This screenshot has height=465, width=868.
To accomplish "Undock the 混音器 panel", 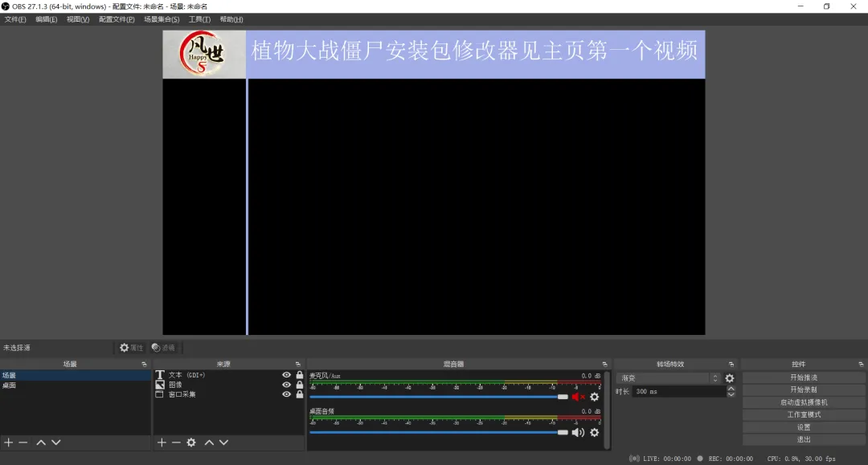I will pos(604,365).
